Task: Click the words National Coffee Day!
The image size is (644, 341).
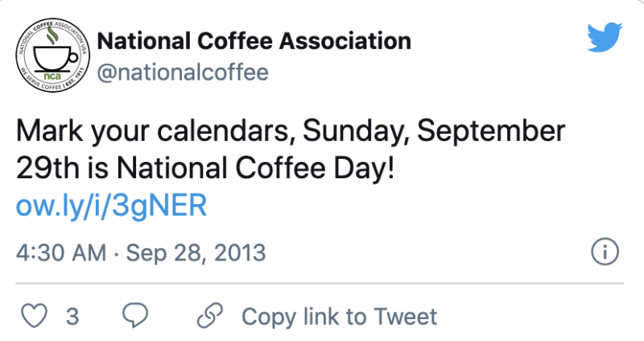Action: click(x=255, y=168)
